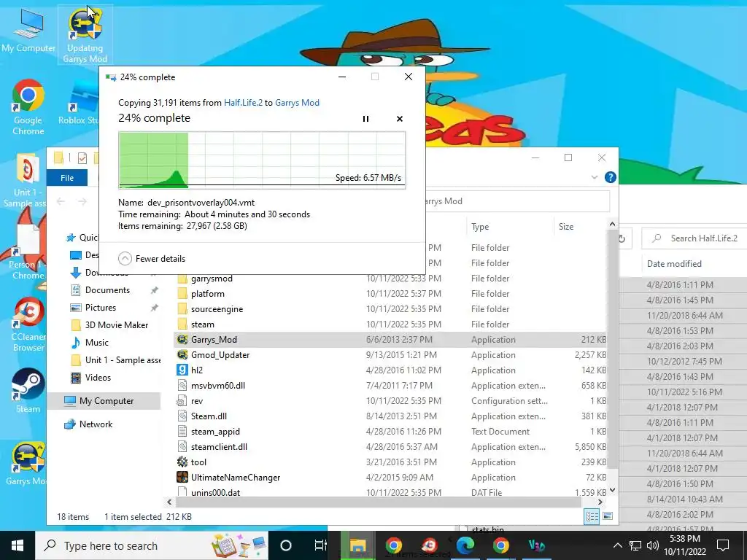Pause the file copy operation
This screenshot has width=747, height=560.
point(365,119)
